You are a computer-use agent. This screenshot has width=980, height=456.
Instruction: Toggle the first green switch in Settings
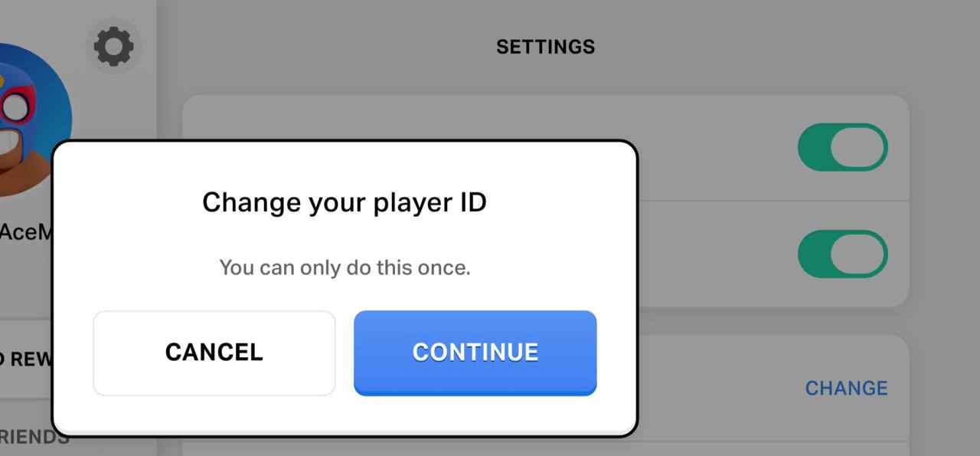click(x=842, y=147)
